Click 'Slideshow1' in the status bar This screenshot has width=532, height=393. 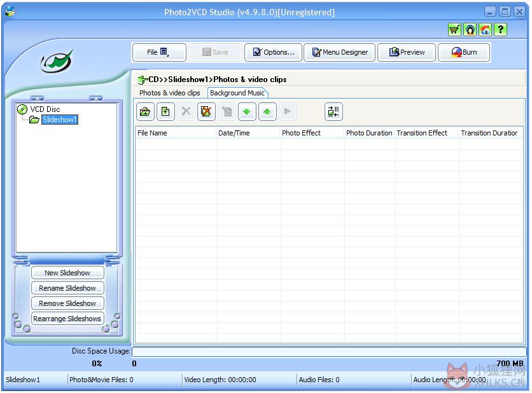pyautogui.click(x=23, y=380)
